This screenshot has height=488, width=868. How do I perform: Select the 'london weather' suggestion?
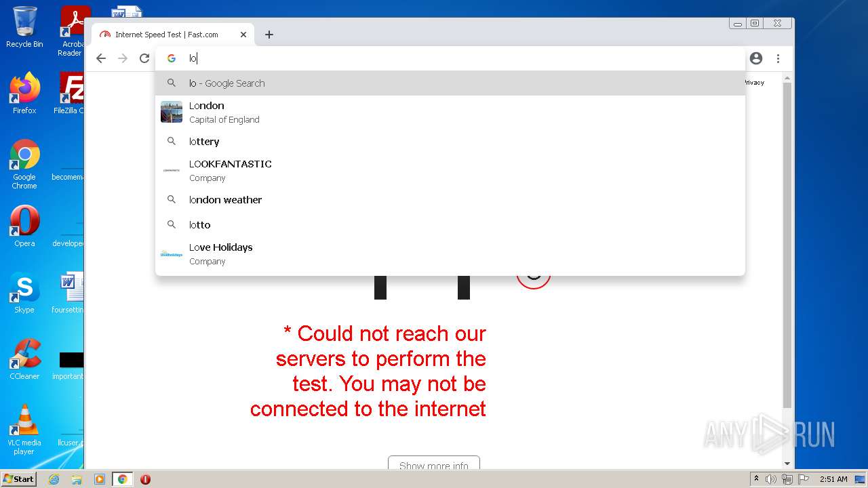click(x=450, y=199)
